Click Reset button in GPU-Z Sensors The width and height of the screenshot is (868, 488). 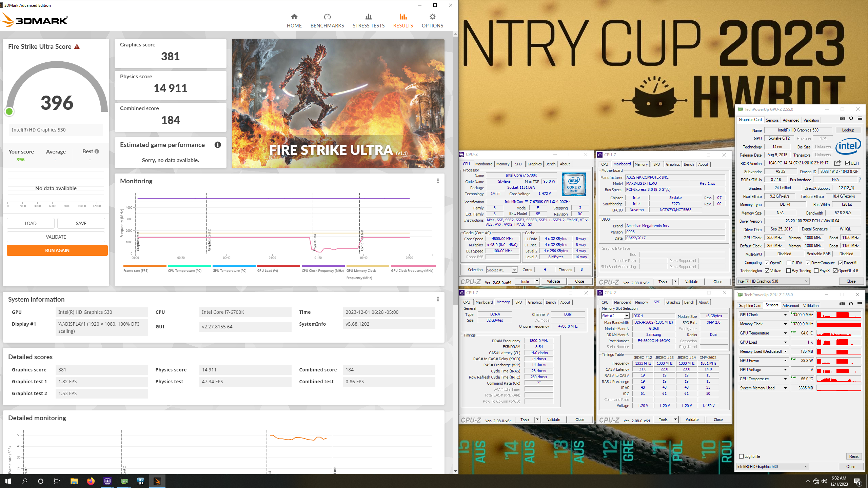[x=854, y=456]
